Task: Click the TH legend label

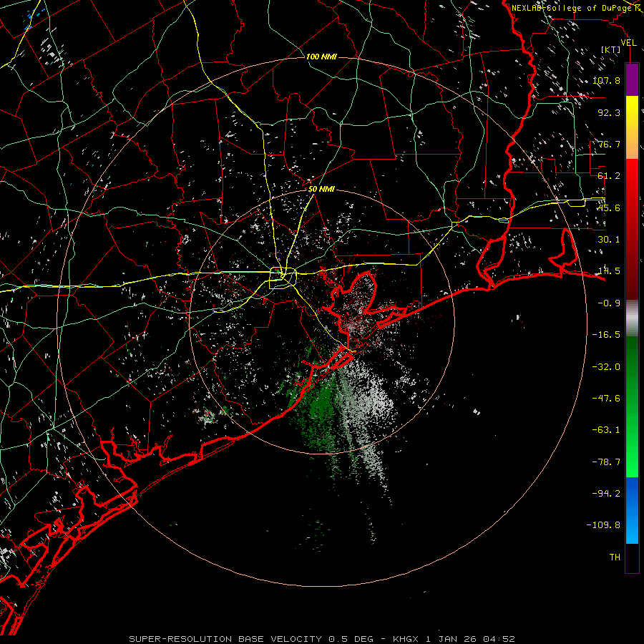Action: pos(615,557)
